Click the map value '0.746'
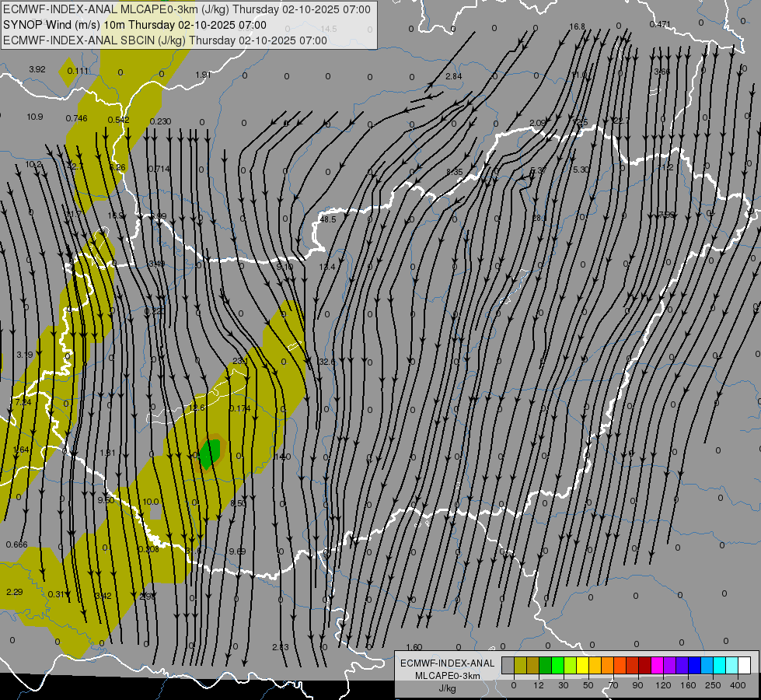Screen dimensions: 761x700 click(77, 118)
